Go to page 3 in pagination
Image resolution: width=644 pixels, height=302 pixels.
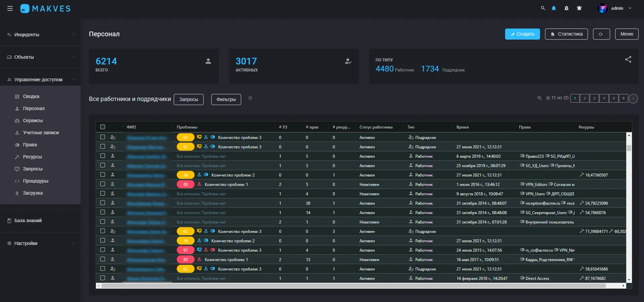[x=594, y=98]
